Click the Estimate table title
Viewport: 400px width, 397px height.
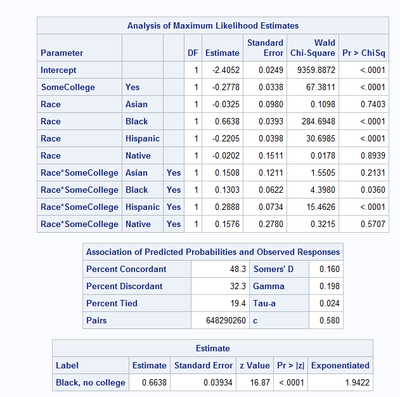[213, 349]
